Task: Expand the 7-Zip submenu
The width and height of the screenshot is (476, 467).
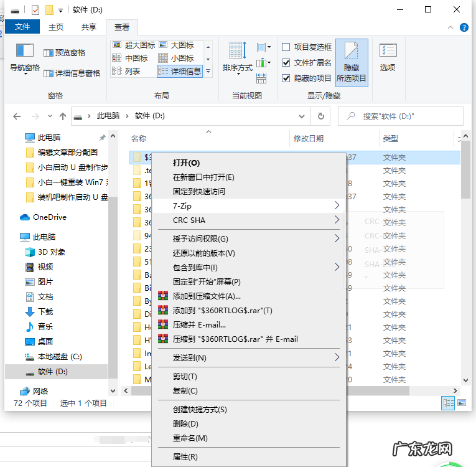Action: point(249,205)
